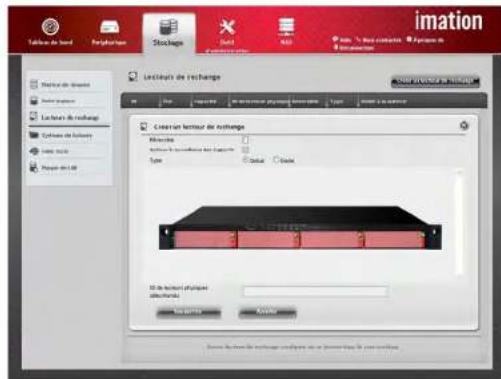
Task: Click the vertical scrollbar beside the drive image
Action: pos(459,223)
